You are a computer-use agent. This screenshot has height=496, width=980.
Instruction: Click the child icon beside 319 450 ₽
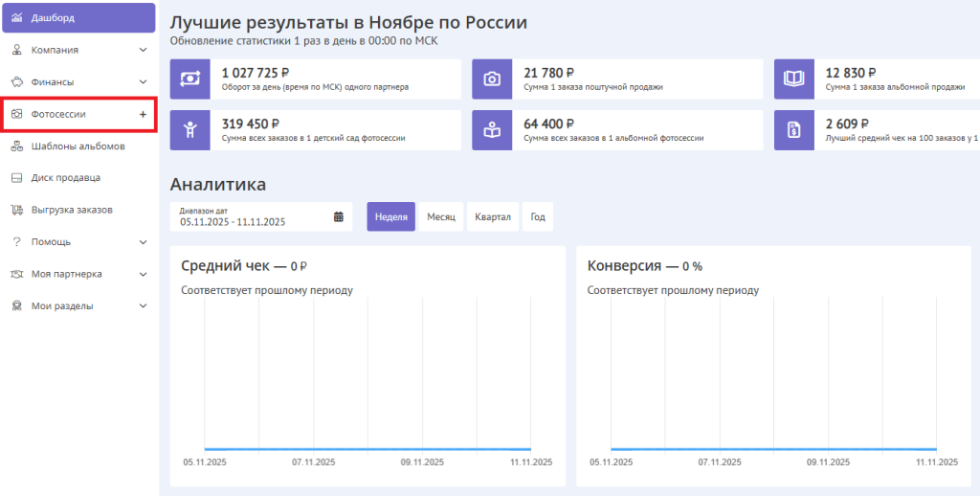pos(189,130)
